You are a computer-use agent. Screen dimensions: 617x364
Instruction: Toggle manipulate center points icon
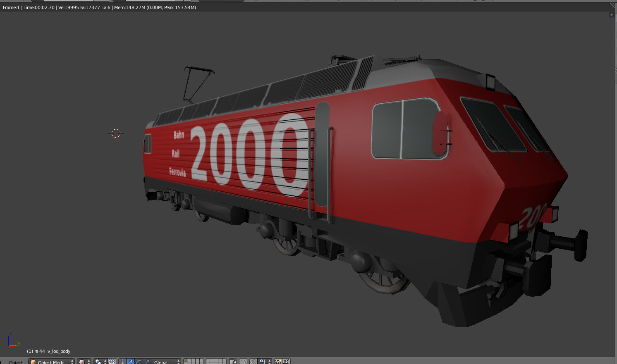coord(112,362)
